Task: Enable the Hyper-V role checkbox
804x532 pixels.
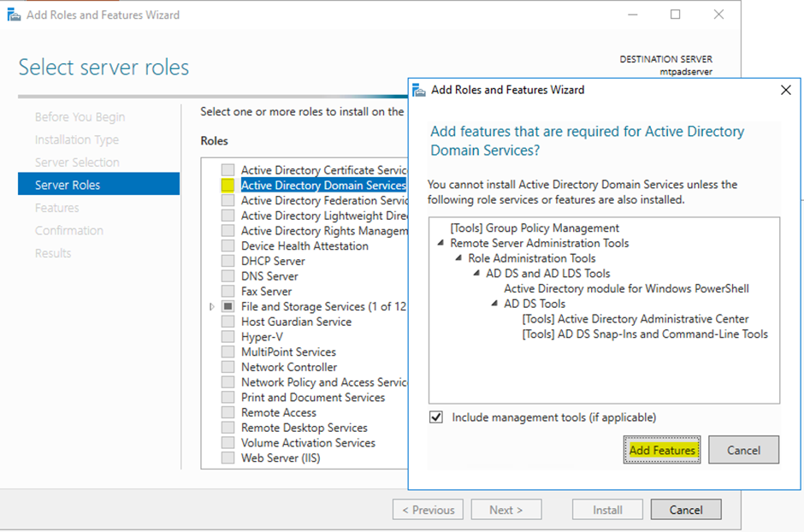Action: pos(228,336)
